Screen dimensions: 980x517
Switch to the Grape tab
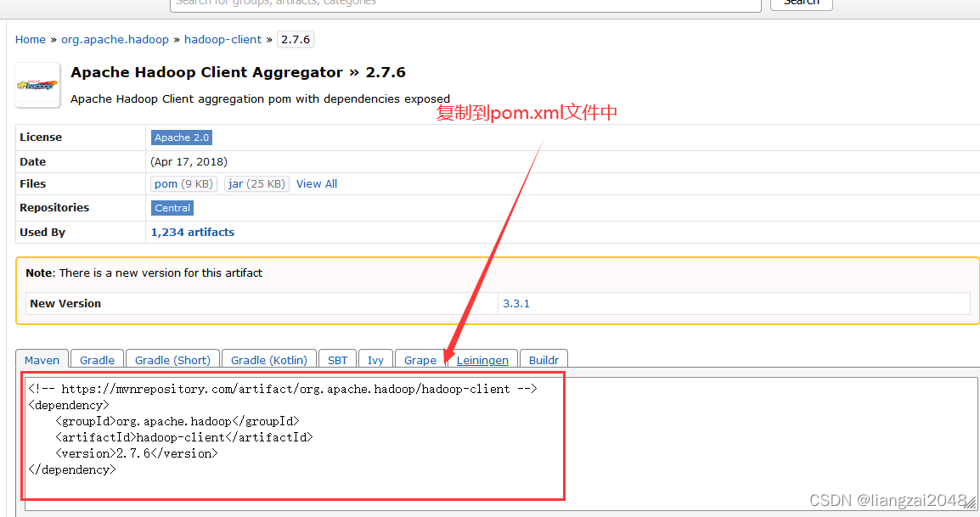click(420, 359)
